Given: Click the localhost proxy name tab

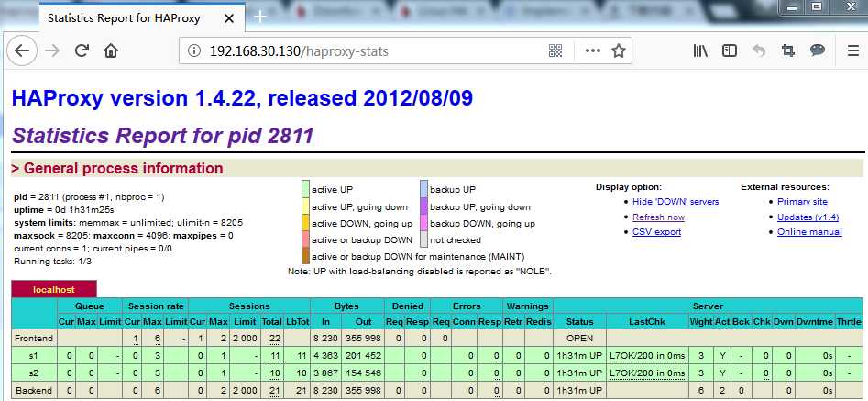Looking at the screenshot, I should tap(54, 290).
